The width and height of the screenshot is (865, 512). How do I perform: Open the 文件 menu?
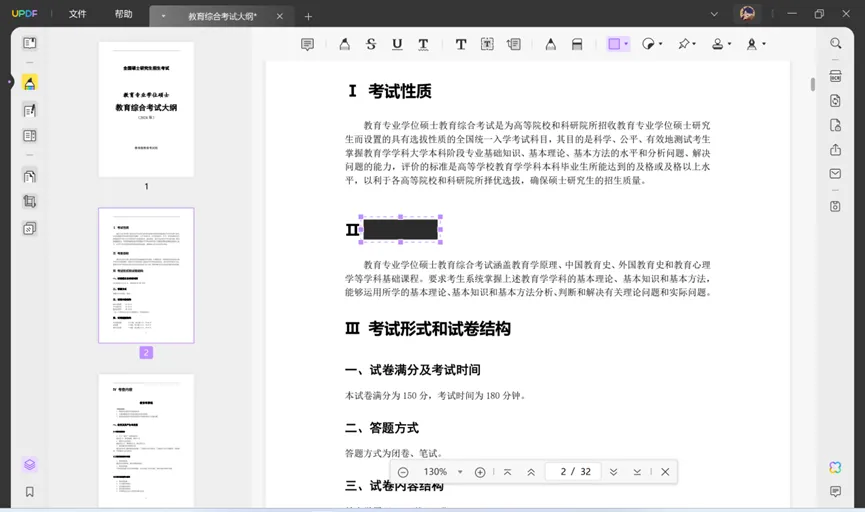[77, 14]
